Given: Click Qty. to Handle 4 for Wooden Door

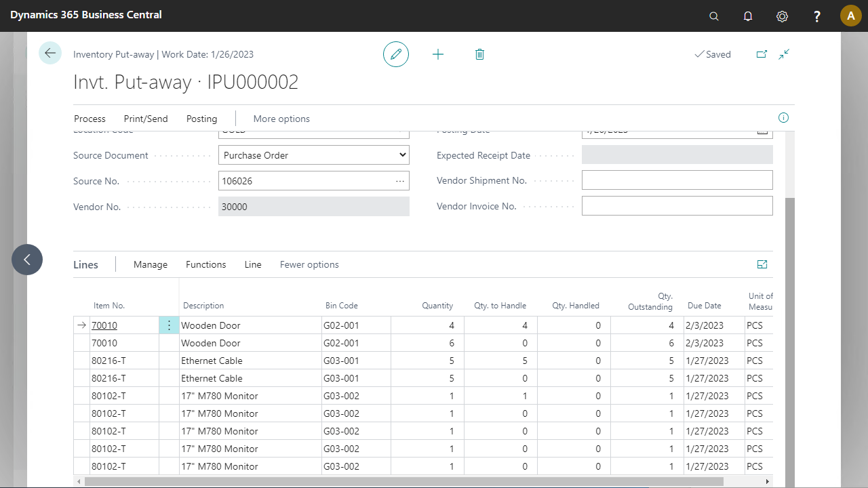Looking at the screenshot, I should coord(500,325).
